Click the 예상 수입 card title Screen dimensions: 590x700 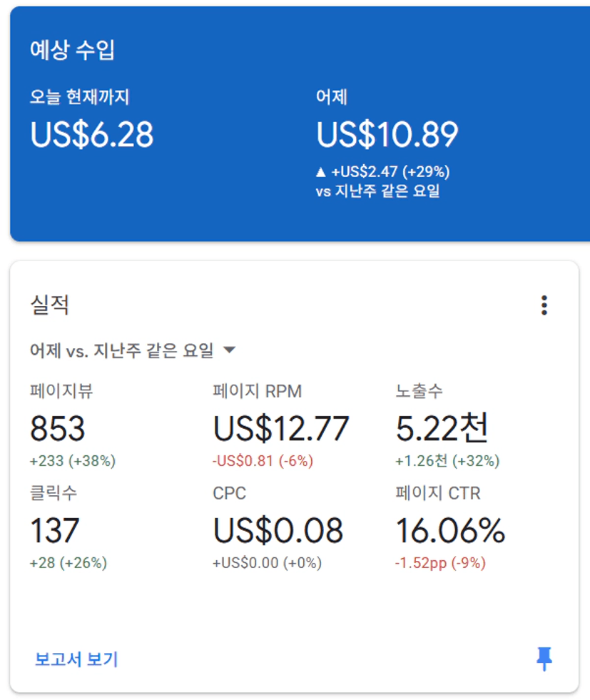click(72, 49)
